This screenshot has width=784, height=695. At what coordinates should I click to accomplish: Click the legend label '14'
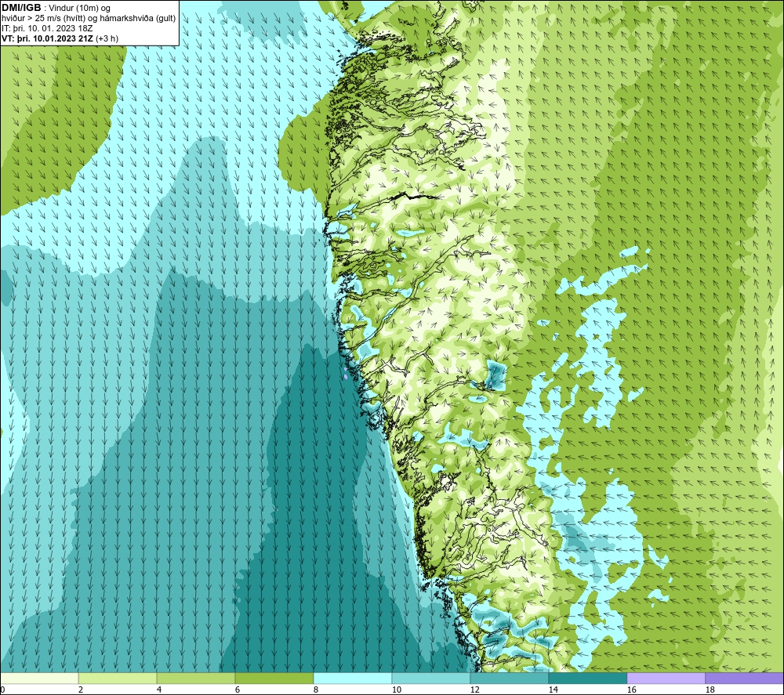pyautogui.click(x=553, y=690)
